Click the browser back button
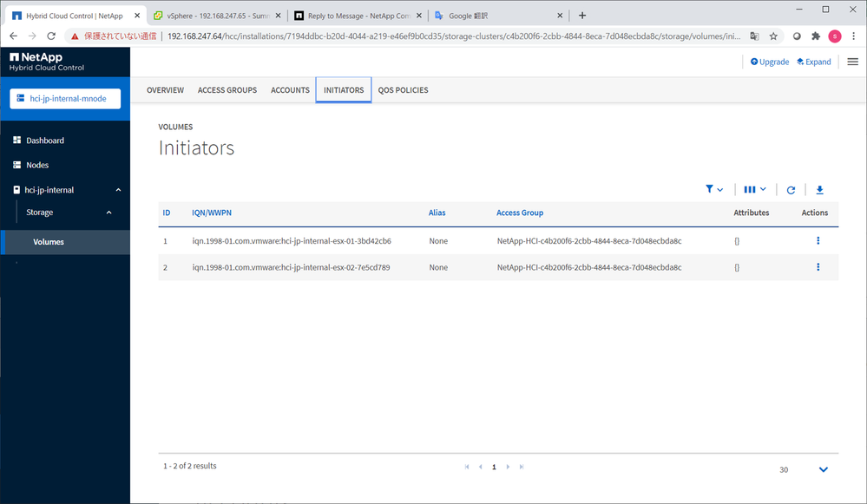 click(x=13, y=36)
